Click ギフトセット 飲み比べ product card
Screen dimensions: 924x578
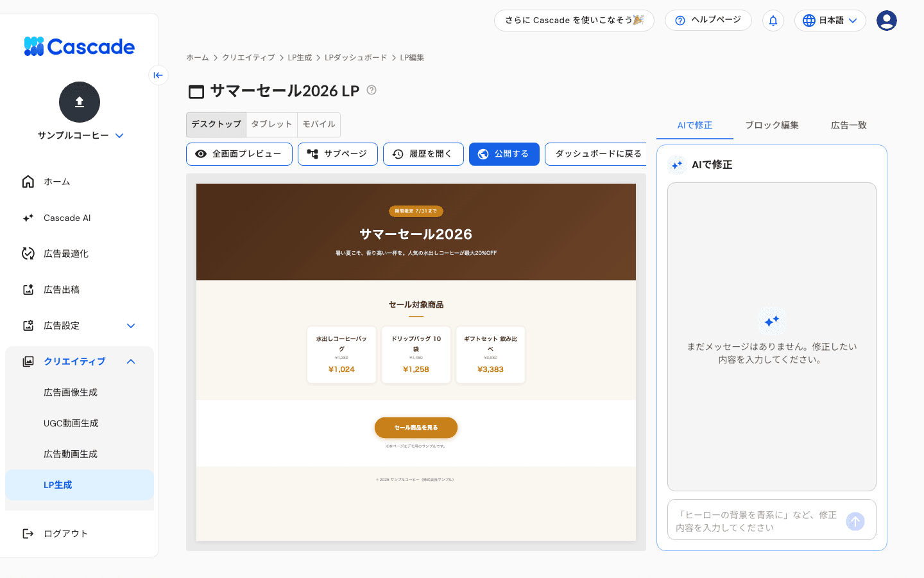coord(490,355)
